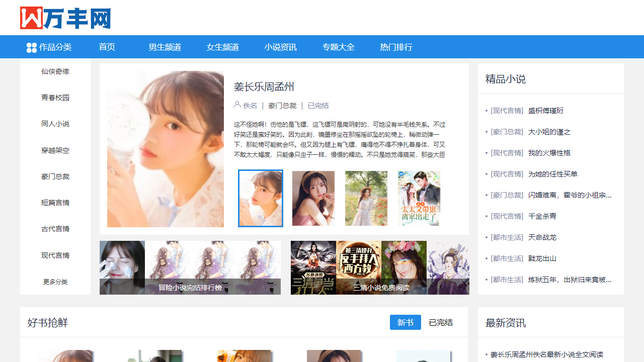The height and width of the screenshot is (362, 644).
Task: Open the 女生频道 channel
Action: point(223,47)
